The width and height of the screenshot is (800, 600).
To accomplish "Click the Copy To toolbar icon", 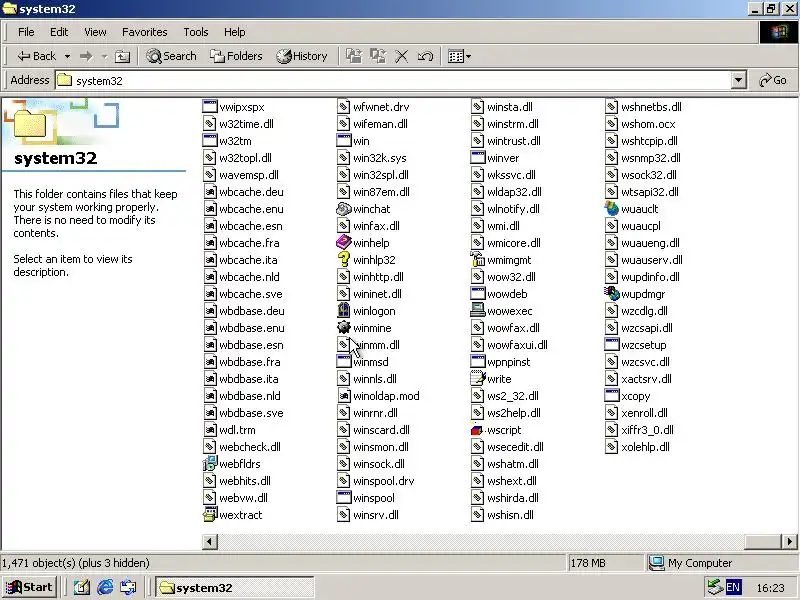I will (378, 56).
